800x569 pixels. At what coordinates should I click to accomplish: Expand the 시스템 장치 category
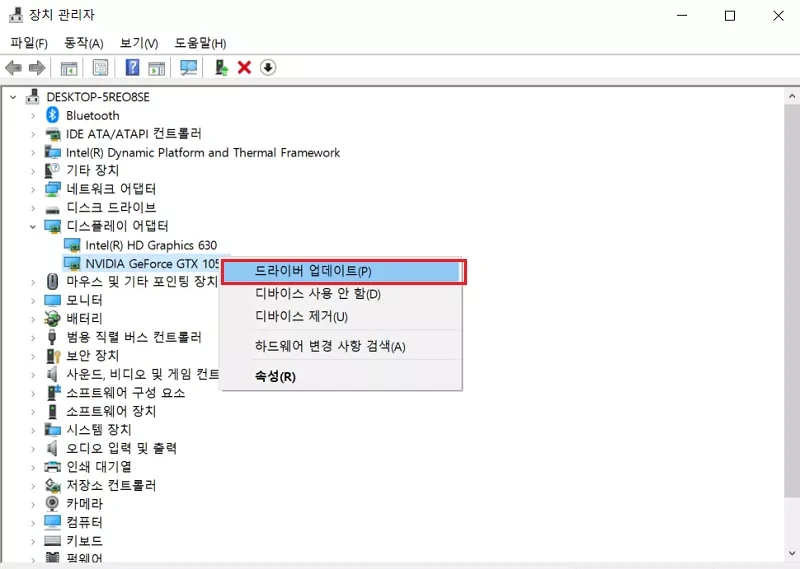[x=33, y=430]
